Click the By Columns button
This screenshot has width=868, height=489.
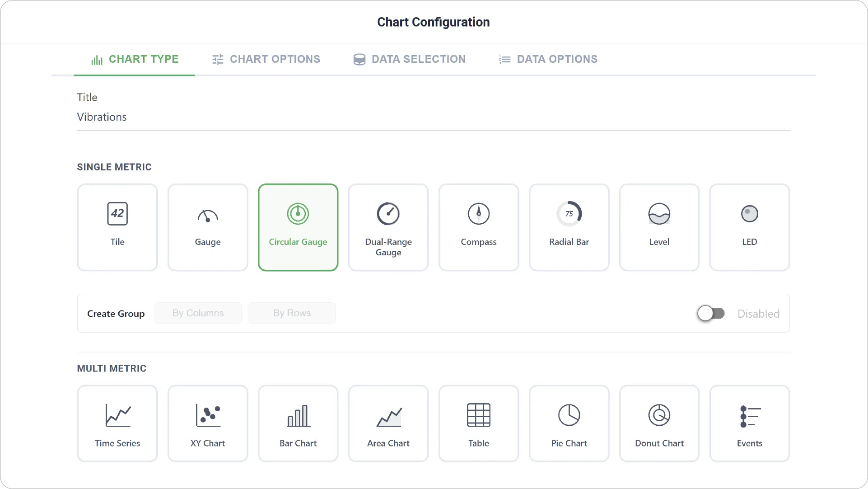pyautogui.click(x=198, y=313)
